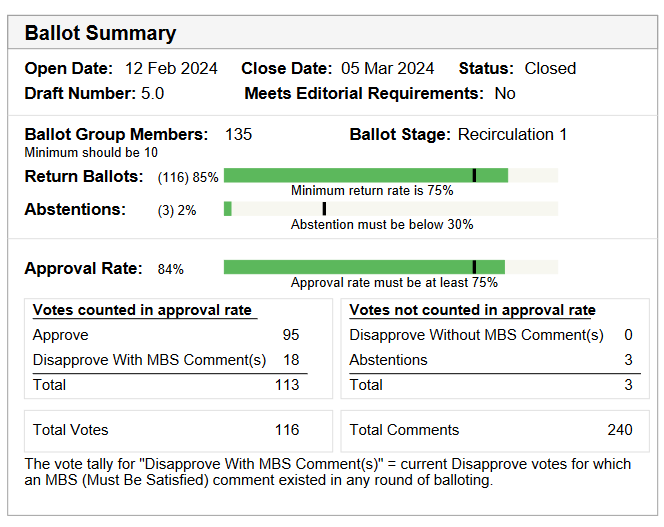Click the 'Votes counted in approval rate' heading
Image resolution: width=664 pixels, height=527 pixels.
142,310
